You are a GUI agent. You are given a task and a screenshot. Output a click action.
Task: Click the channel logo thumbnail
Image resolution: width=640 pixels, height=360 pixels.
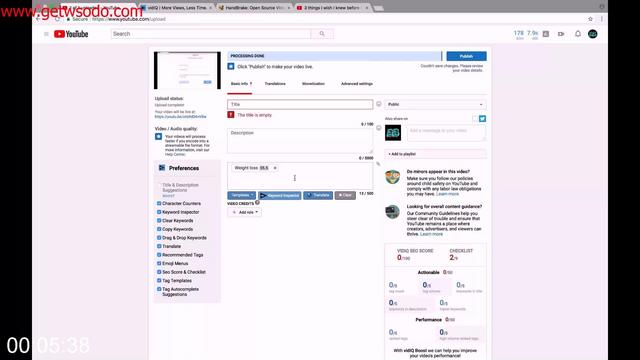pos(393,133)
